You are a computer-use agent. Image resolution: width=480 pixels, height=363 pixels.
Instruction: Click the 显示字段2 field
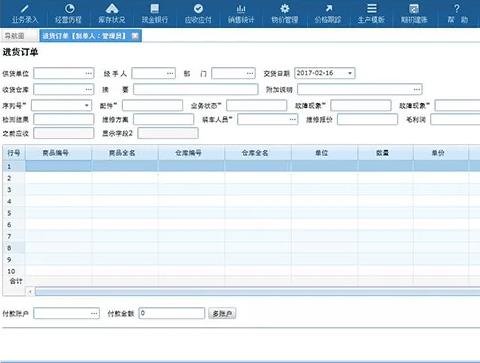coord(168,133)
